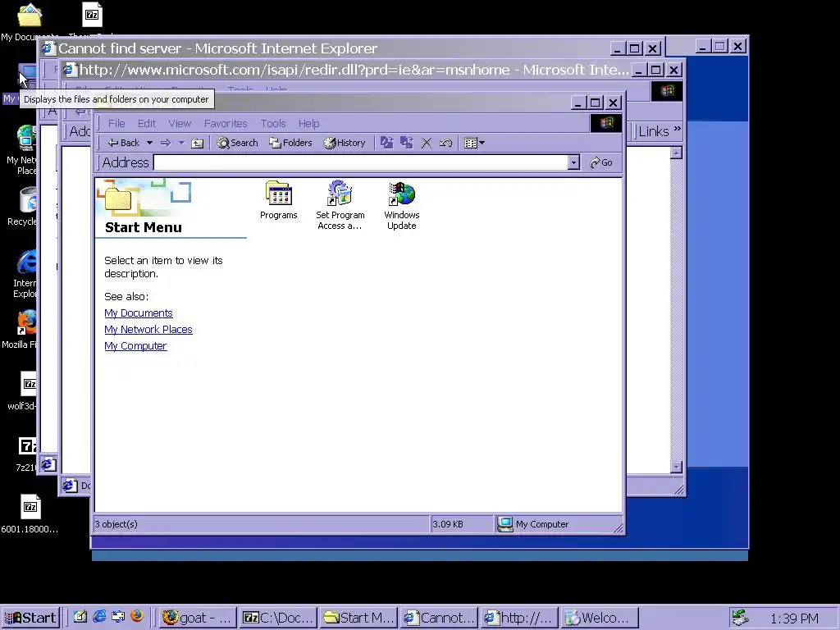Select the My Network Places desktop icon
The width and height of the screenshot is (840, 630).
24,150
